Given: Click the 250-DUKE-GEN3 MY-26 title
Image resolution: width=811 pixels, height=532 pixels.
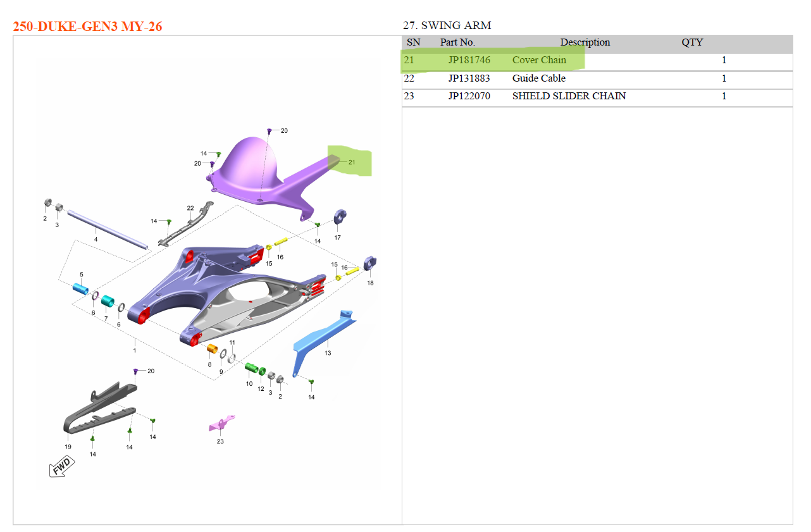Looking at the screenshot, I should click(87, 27).
